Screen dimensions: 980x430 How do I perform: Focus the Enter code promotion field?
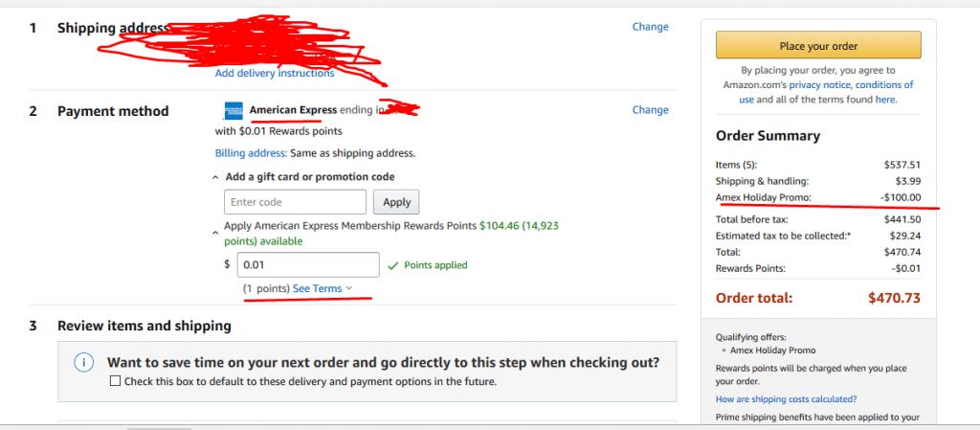[x=295, y=202]
